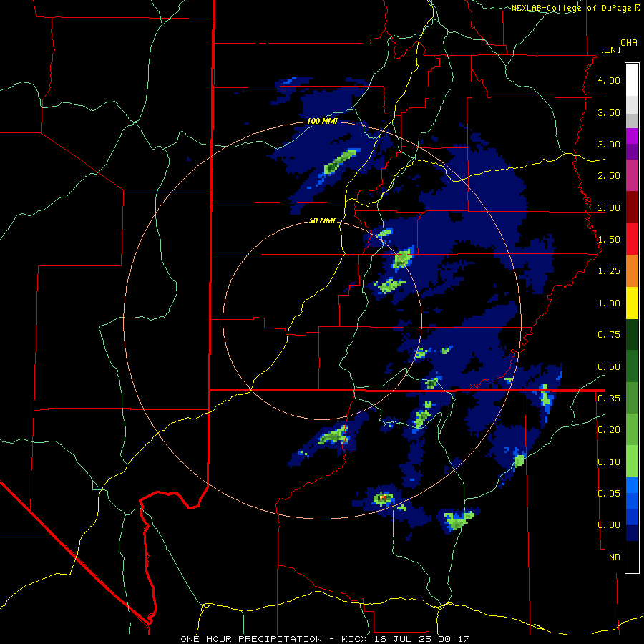Click the 0.75 legend value

pyautogui.click(x=609, y=335)
